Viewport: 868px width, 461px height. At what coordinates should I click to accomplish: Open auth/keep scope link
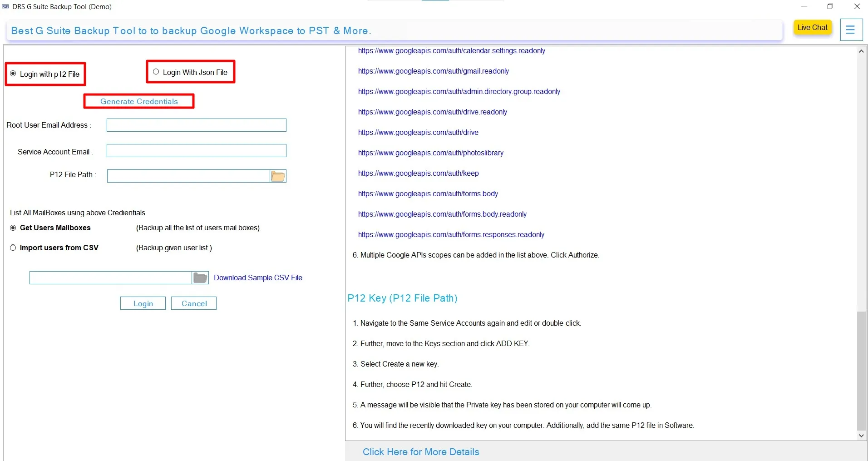click(419, 173)
